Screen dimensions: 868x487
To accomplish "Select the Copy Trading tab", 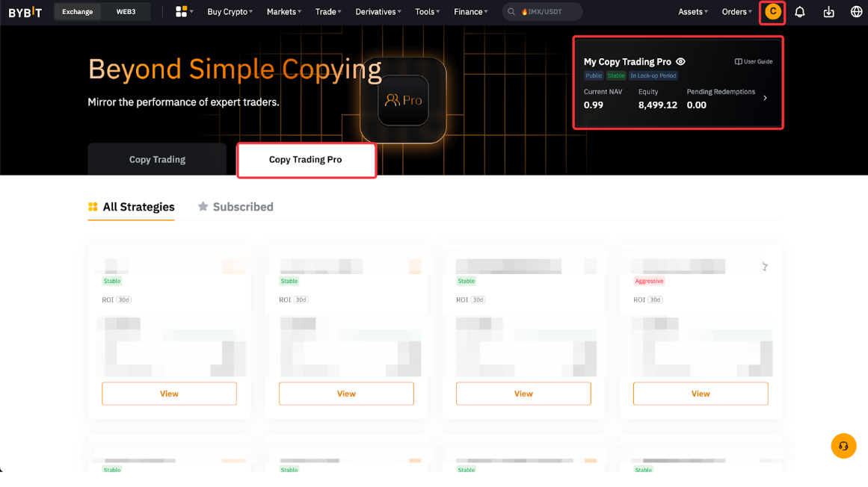I will pyautogui.click(x=157, y=159).
